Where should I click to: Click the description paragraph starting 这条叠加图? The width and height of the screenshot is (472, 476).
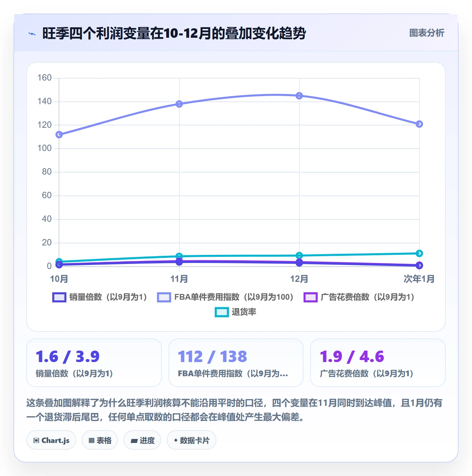235,410
